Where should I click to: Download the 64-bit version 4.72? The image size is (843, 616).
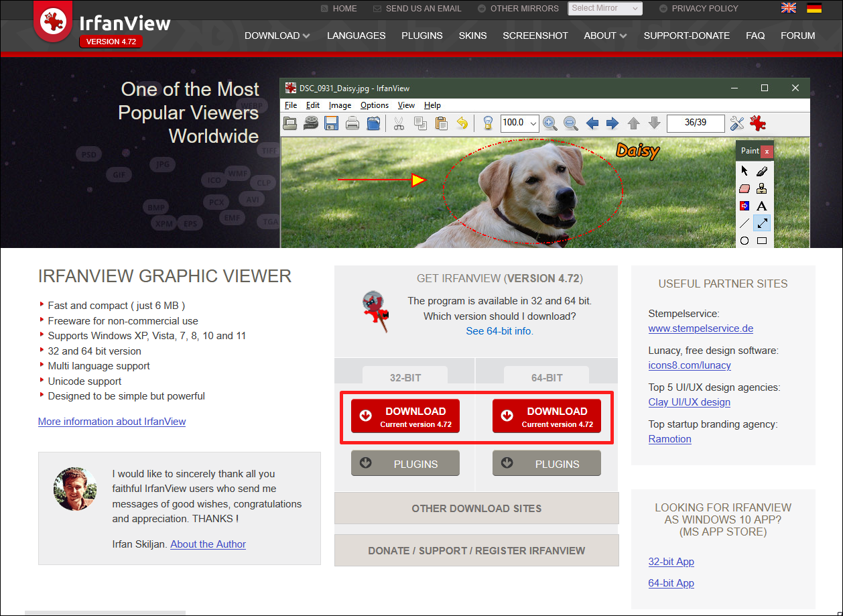pos(547,416)
